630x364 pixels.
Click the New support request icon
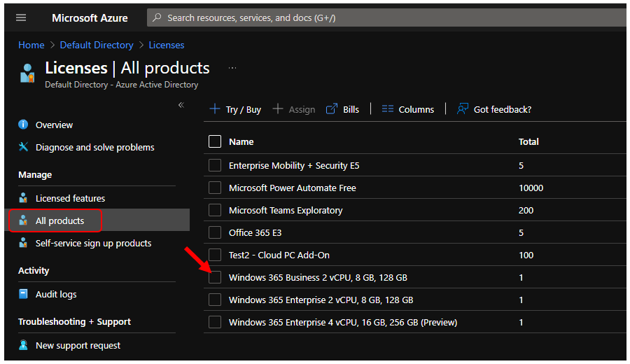pos(23,345)
